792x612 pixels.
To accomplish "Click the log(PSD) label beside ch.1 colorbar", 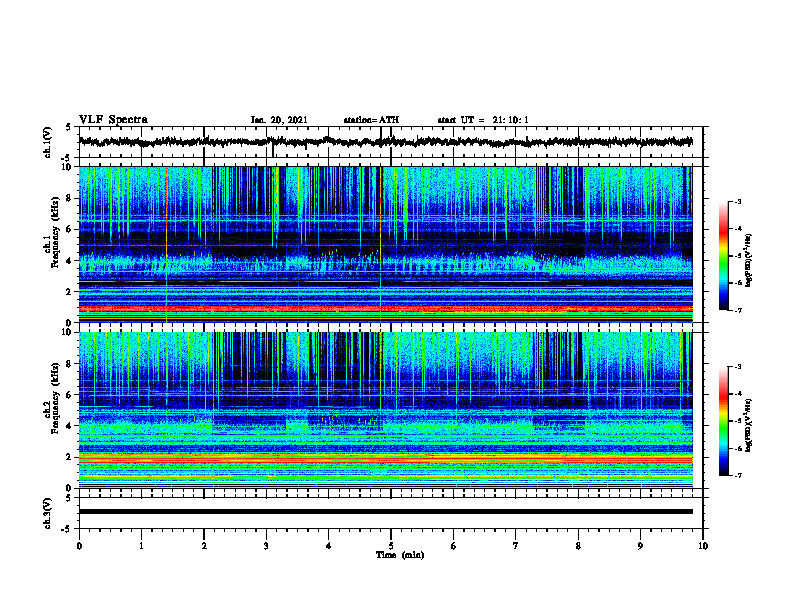I will pyautogui.click(x=749, y=260).
